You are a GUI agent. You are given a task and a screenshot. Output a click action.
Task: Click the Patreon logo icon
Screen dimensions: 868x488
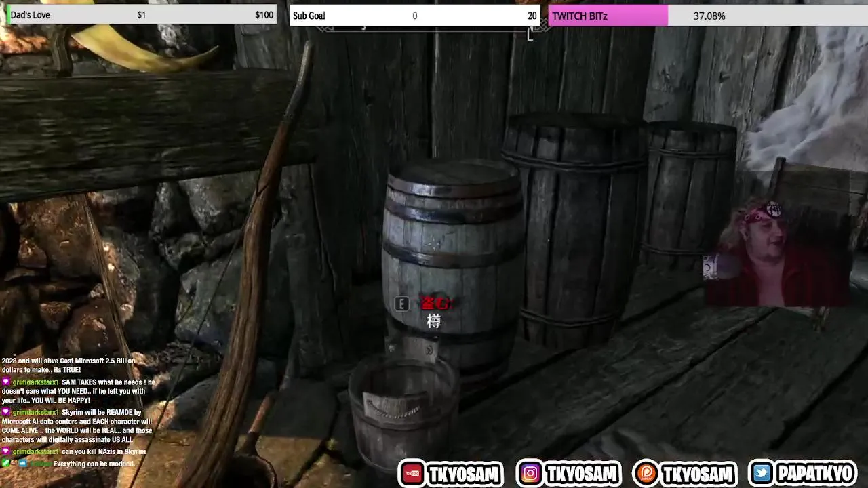tap(646, 474)
